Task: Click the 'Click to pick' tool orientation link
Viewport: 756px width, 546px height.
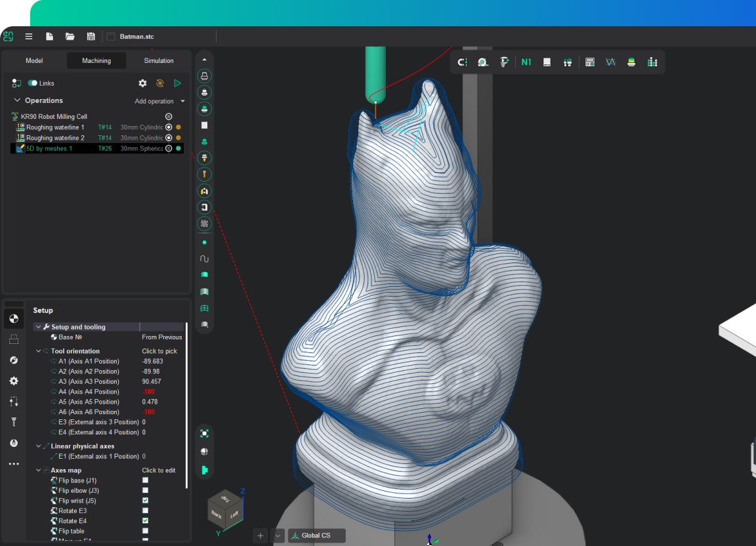Action: coord(159,351)
